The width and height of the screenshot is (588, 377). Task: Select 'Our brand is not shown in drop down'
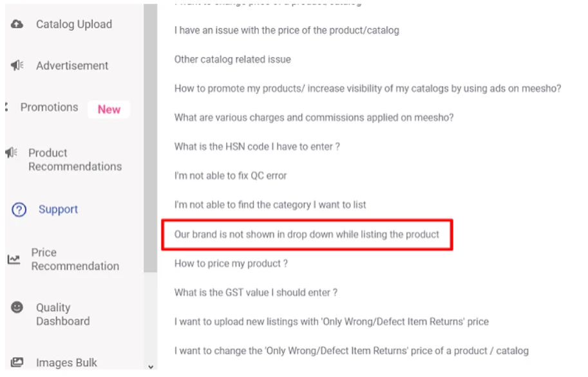(x=307, y=235)
